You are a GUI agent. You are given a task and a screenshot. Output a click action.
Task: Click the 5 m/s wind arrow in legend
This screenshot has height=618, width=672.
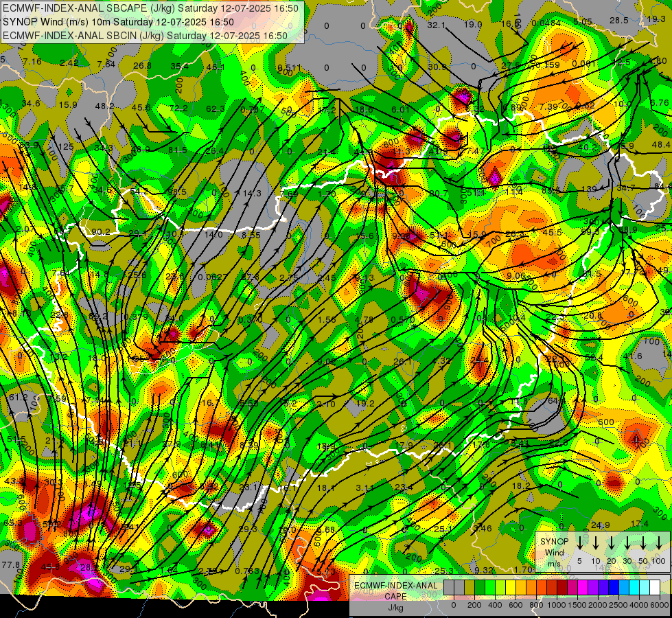pyautogui.click(x=580, y=543)
